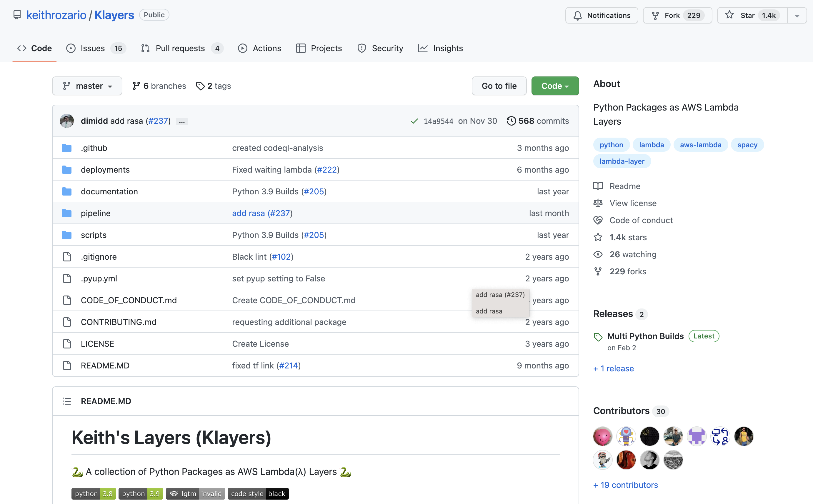Viewport: 813px width, 504px height.
Task: Expand commit message ellipsis button
Action: tap(182, 121)
